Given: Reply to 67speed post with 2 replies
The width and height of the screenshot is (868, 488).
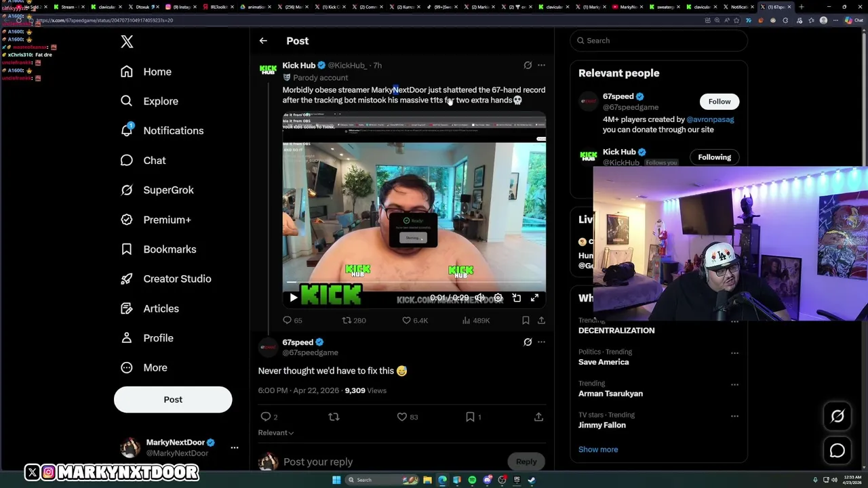Looking at the screenshot, I should [269, 417].
